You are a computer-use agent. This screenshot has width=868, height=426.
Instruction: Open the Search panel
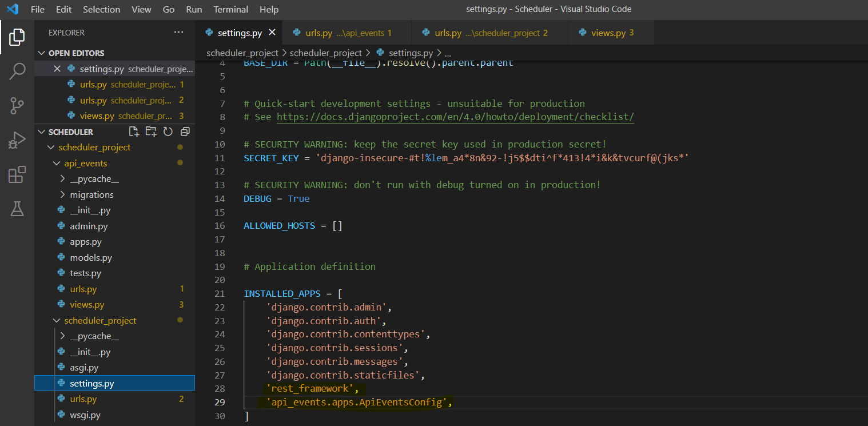point(17,71)
